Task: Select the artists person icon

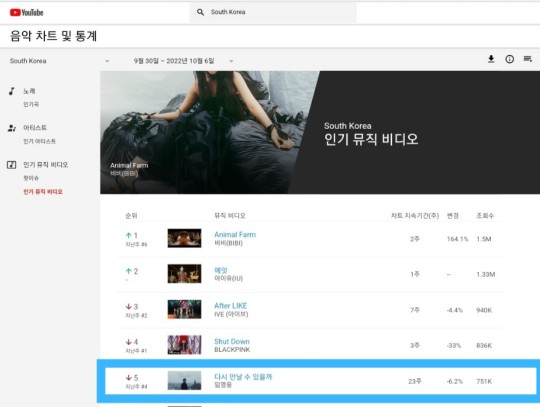Action: 12,128
